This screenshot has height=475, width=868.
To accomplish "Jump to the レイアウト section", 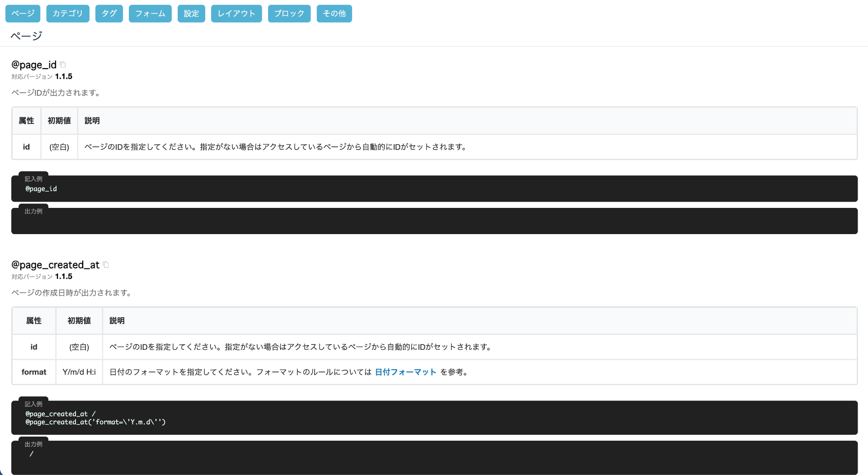I will point(236,14).
